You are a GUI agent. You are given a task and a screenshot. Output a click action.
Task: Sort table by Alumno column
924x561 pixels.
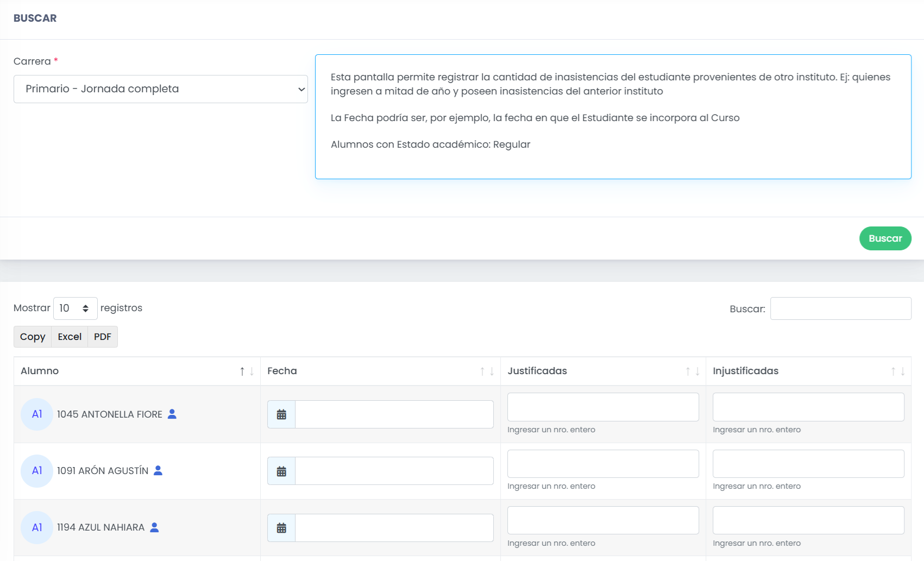137,371
